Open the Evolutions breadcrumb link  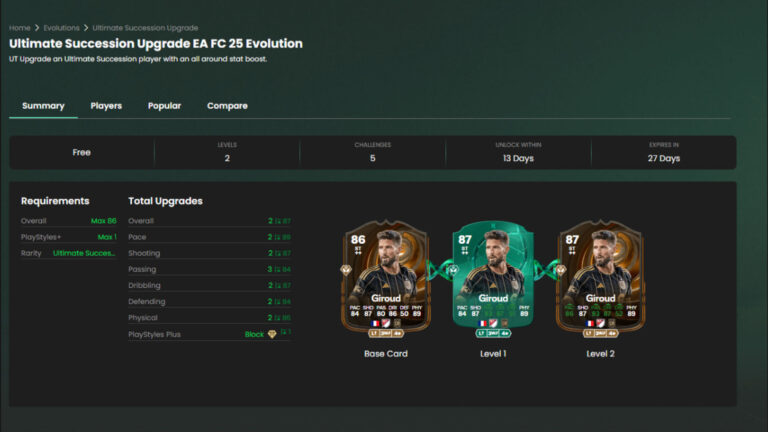click(x=61, y=28)
